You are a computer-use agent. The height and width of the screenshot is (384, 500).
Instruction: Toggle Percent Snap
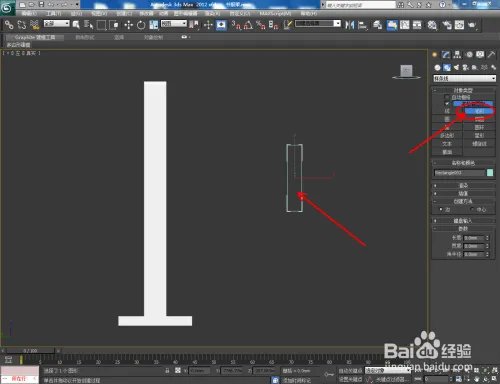click(260, 25)
